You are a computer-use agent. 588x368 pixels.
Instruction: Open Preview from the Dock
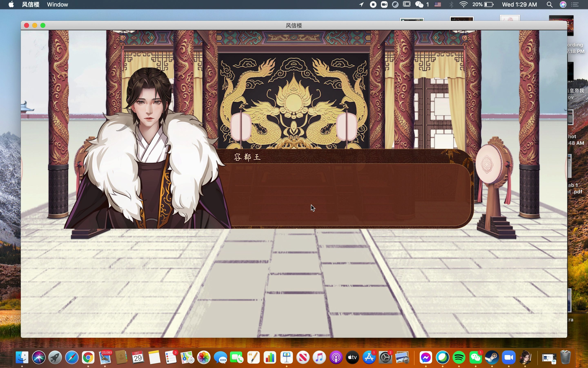402,357
